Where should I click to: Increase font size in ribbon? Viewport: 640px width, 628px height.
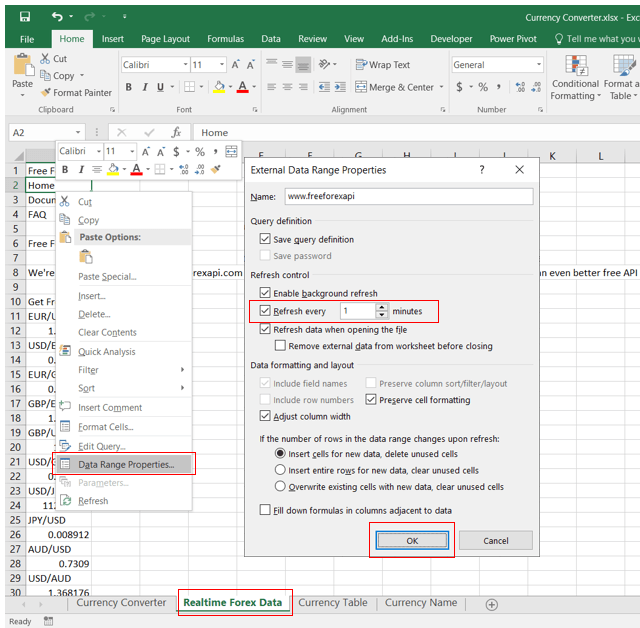(236, 64)
